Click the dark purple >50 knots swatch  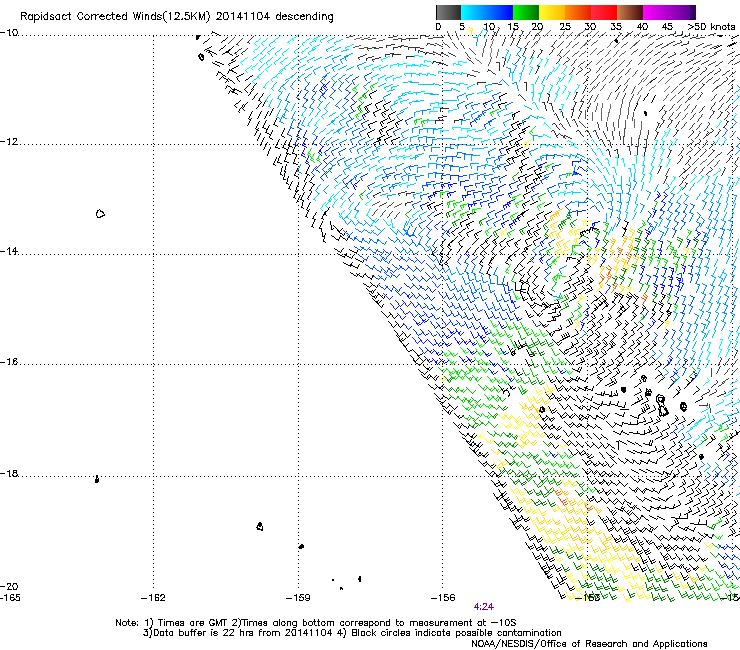[x=693, y=12]
